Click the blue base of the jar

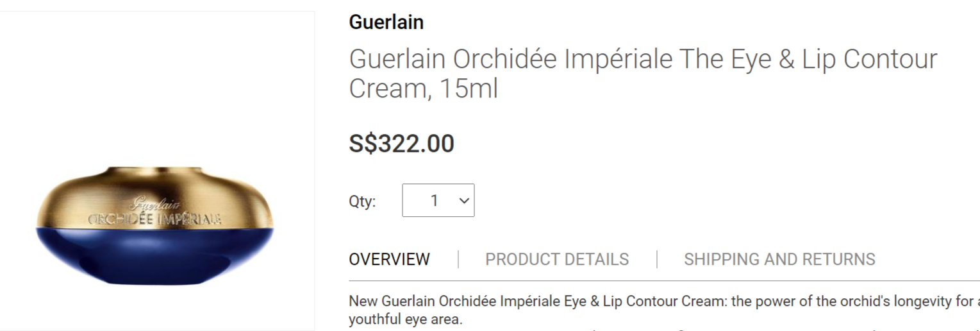pos(154,257)
